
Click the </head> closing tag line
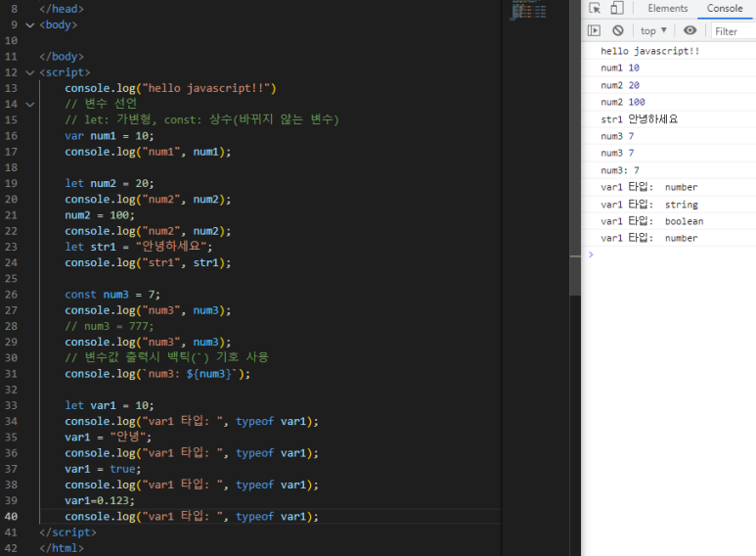[62, 9]
